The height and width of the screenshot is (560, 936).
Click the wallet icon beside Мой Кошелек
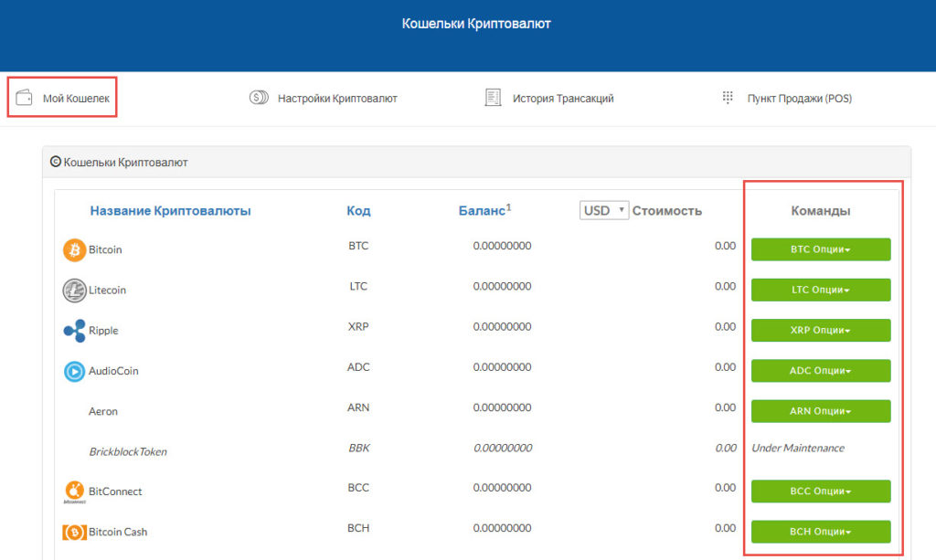coord(24,97)
